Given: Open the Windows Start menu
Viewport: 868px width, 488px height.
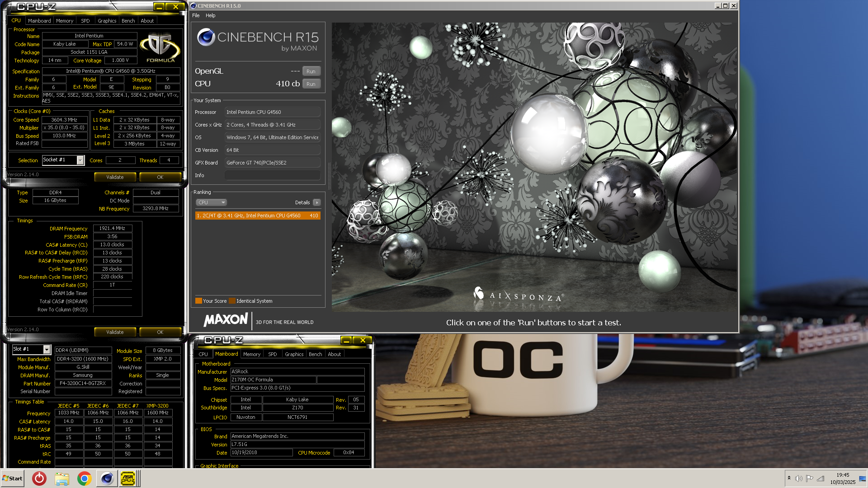Looking at the screenshot, I should (12, 479).
